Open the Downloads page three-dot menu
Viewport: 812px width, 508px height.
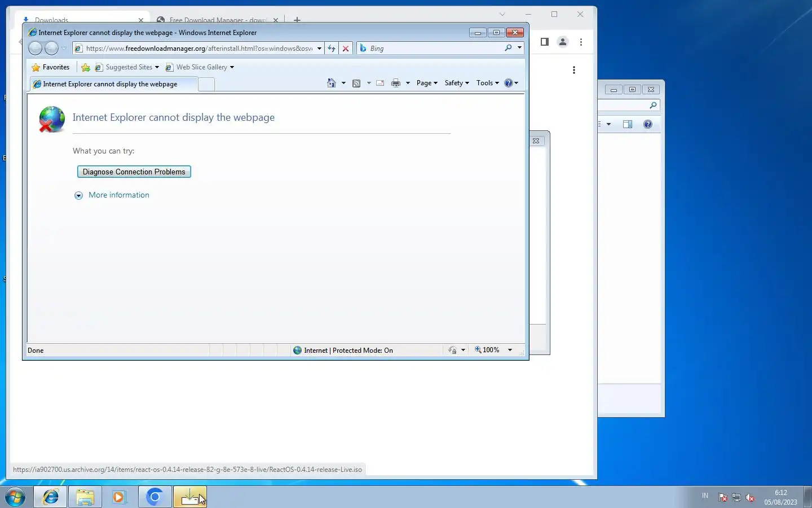pos(574,70)
